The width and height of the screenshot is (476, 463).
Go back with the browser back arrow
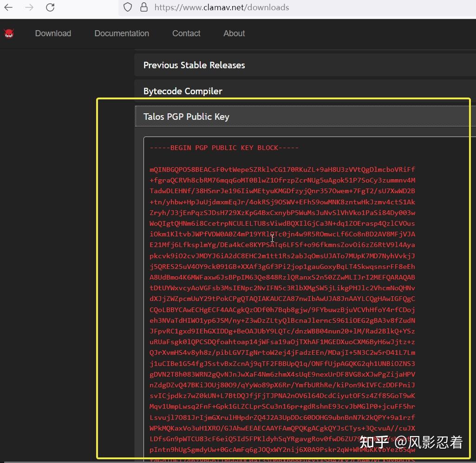[8, 7]
